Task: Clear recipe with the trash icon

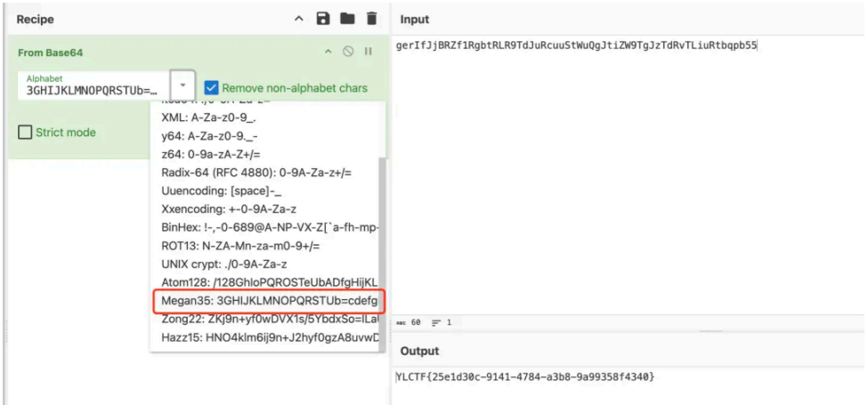Action: 371,19
